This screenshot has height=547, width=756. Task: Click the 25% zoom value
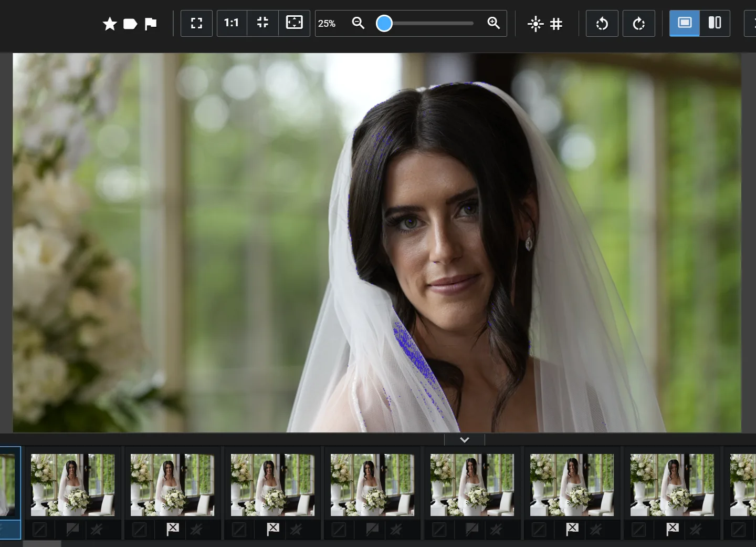coord(327,24)
